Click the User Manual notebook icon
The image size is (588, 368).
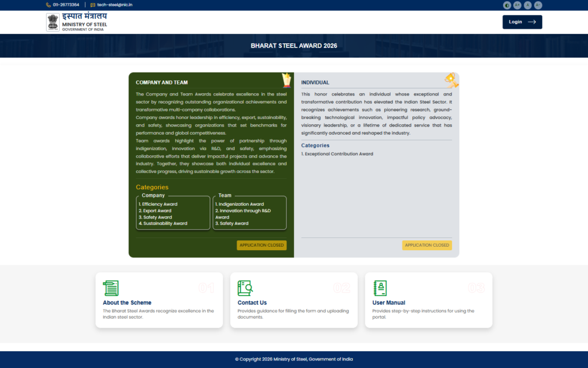click(380, 288)
